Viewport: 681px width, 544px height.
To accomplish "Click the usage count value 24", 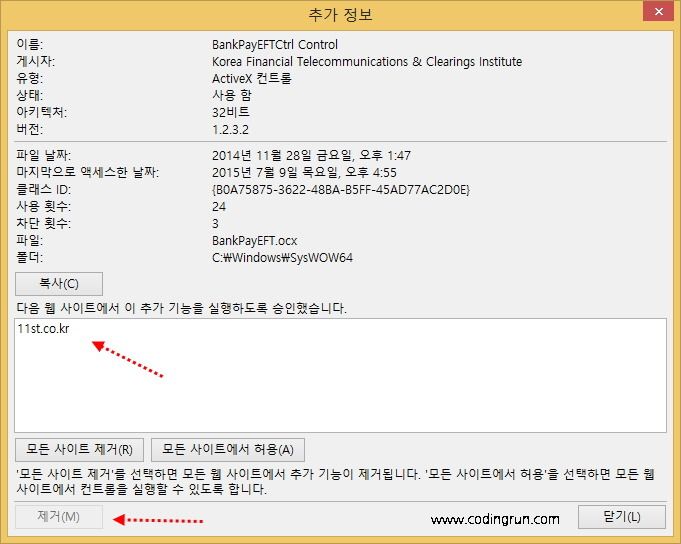I will [x=219, y=206].
